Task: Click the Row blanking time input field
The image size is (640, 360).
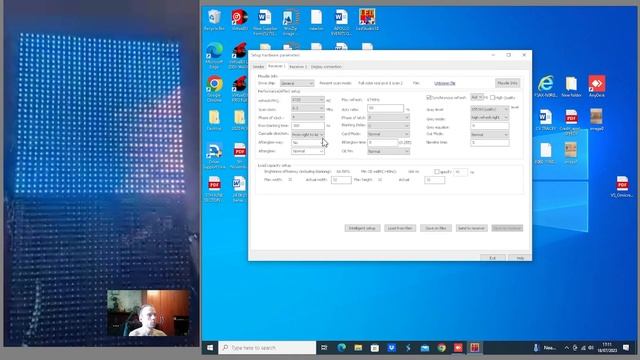Action: pyautogui.click(x=308, y=126)
